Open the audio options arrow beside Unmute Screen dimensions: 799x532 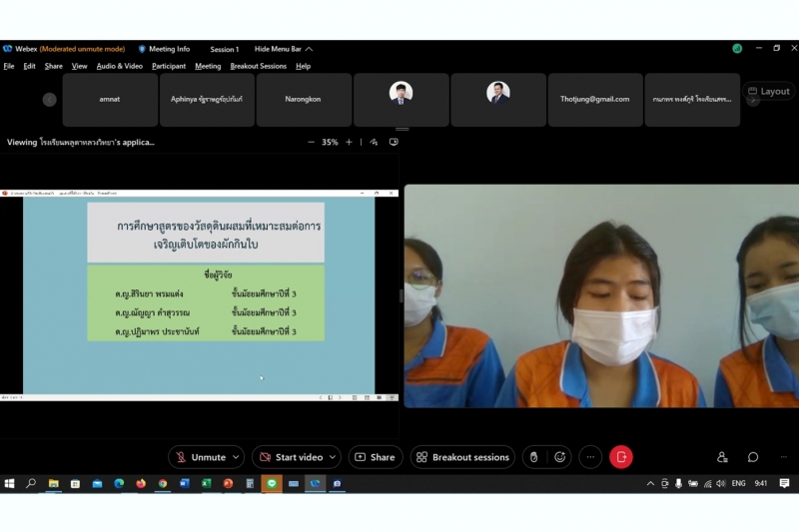[x=236, y=457]
